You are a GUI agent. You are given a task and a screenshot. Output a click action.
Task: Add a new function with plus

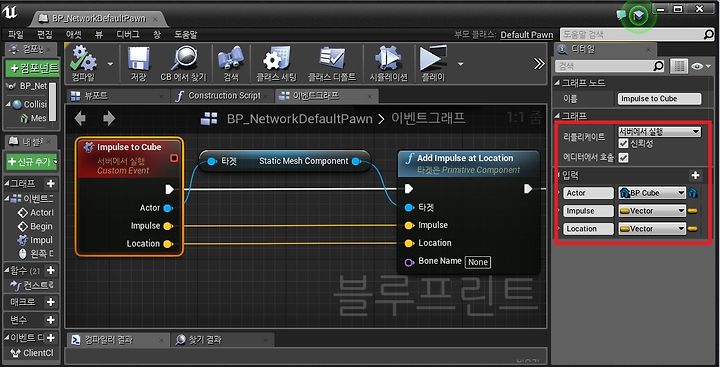tap(51, 271)
